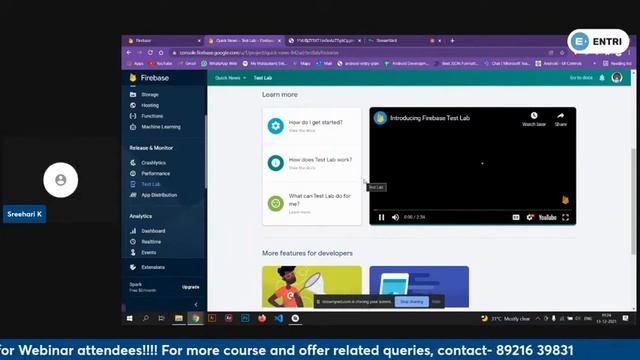The image size is (640, 360).
Task: Click Stop sharing in the screen-share bar
Action: [x=411, y=302]
